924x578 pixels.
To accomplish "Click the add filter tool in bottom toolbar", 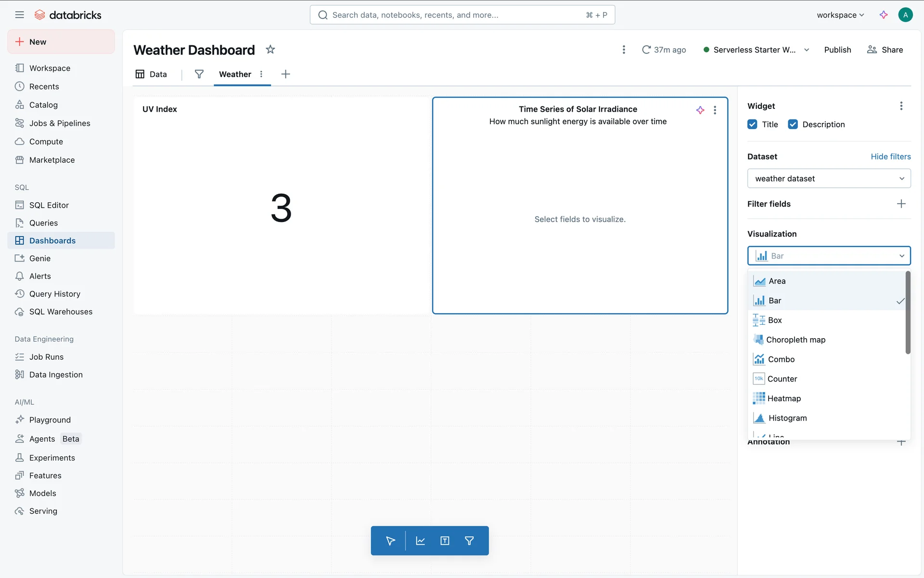I will tap(469, 541).
